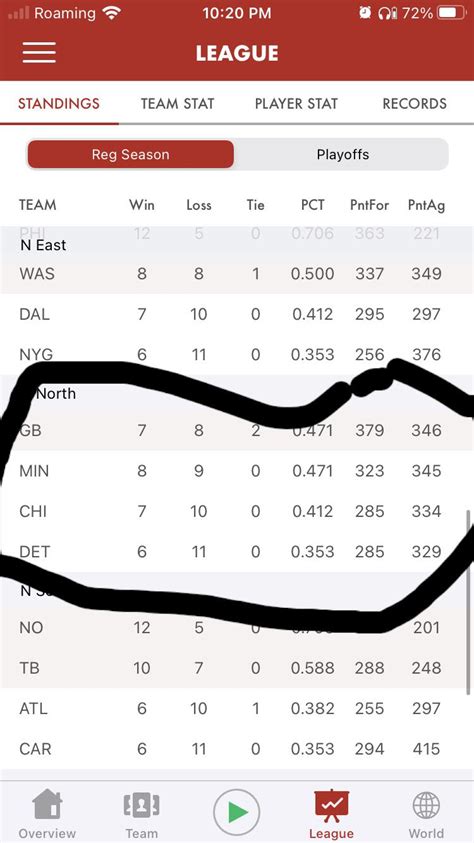Open the TB team row
This screenshot has width=474, height=843.
[237, 668]
